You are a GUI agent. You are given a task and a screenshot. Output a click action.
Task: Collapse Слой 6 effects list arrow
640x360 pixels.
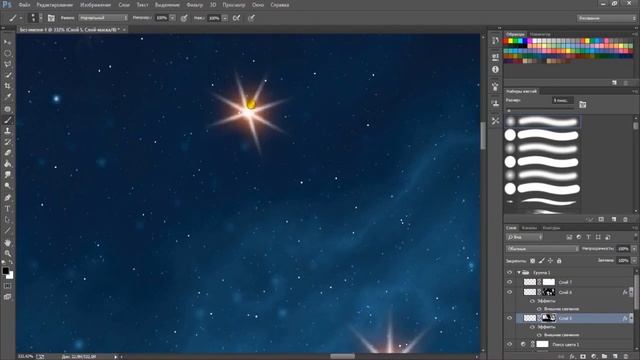pyautogui.click(x=631, y=292)
